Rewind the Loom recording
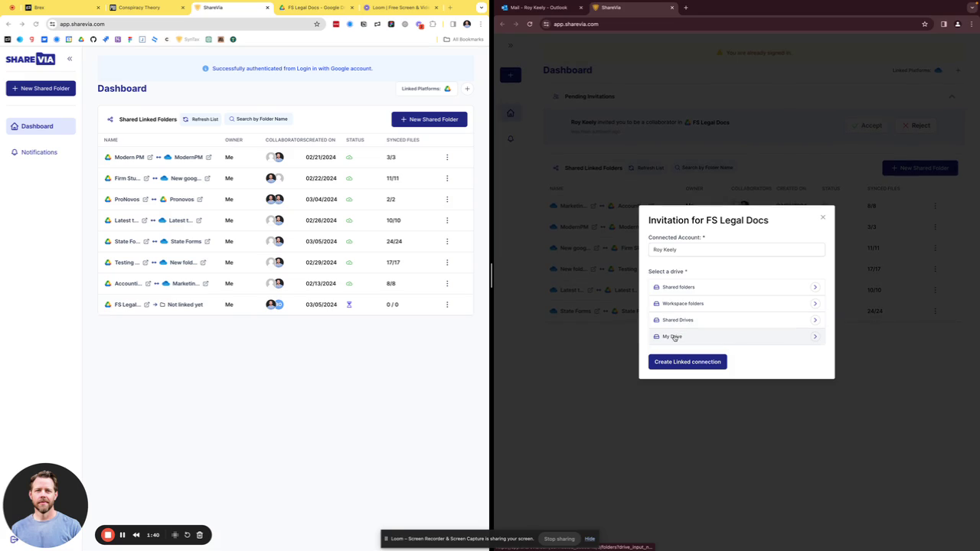The width and height of the screenshot is (980, 551). click(136, 535)
